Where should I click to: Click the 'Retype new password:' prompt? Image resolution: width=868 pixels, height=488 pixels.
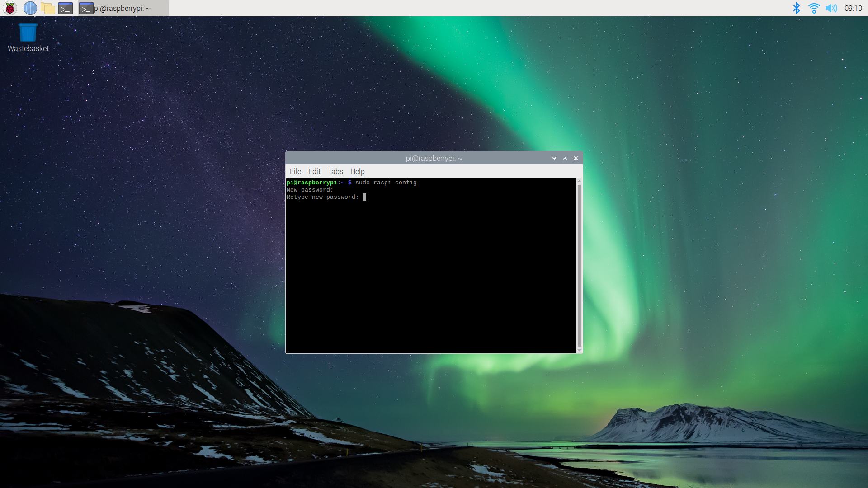(x=323, y=197)
